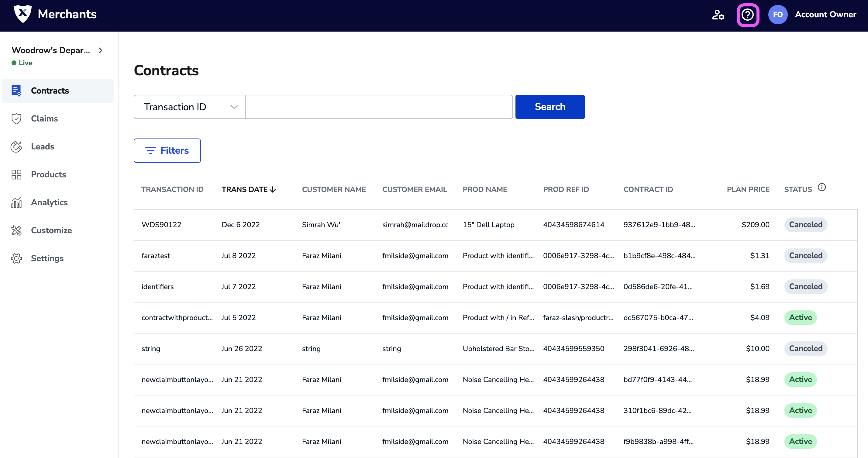Sort by the Trans Date column header
The height and width of the screenshot is (458, 868).
248,189
